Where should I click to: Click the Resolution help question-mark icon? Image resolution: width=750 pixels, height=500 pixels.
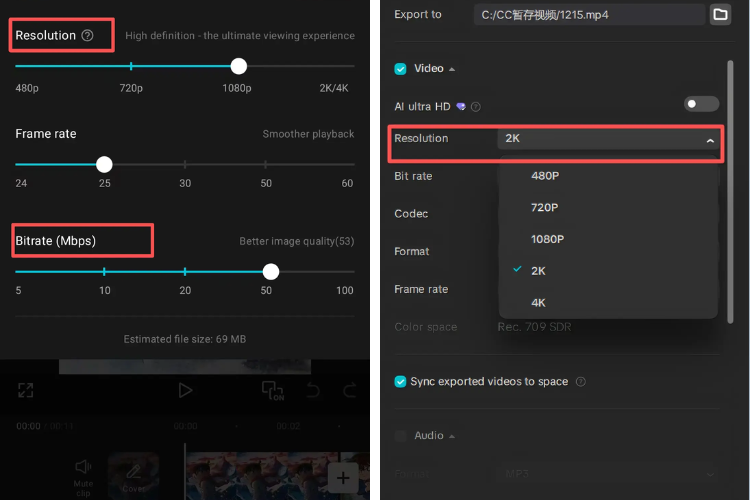point(87,35)
